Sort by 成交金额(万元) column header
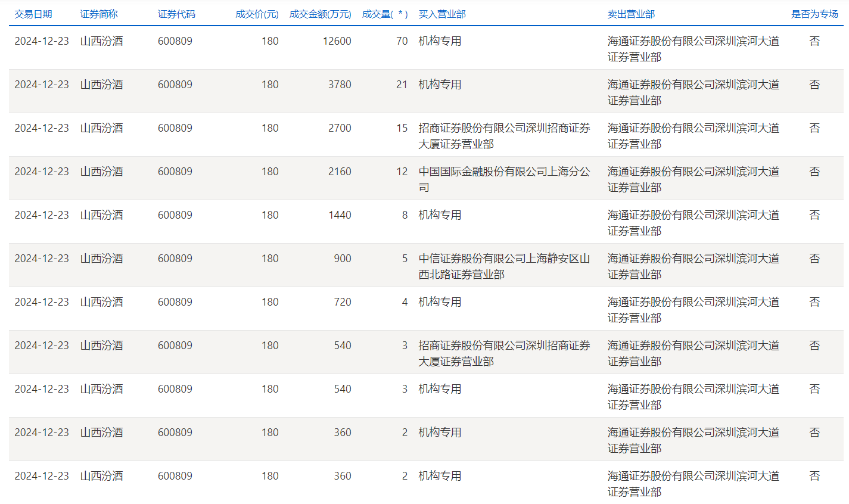The width and height of the screenshot is (849, 504). (x=320, y=14)
